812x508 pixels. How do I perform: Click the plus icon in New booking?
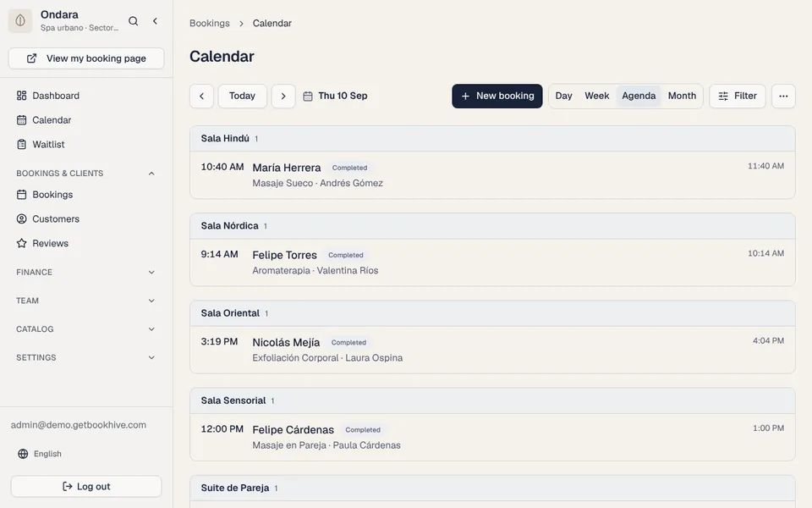[x=465, y=96]
